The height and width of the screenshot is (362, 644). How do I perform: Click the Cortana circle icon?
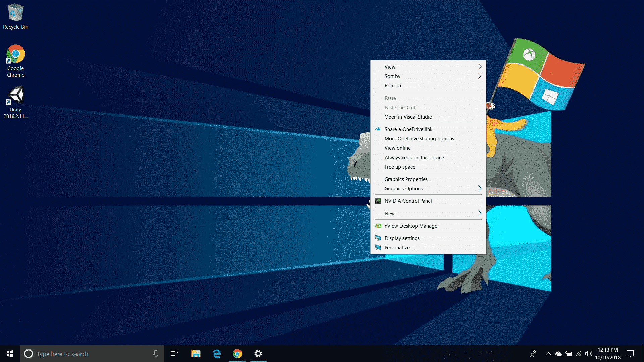pos(29,354)
